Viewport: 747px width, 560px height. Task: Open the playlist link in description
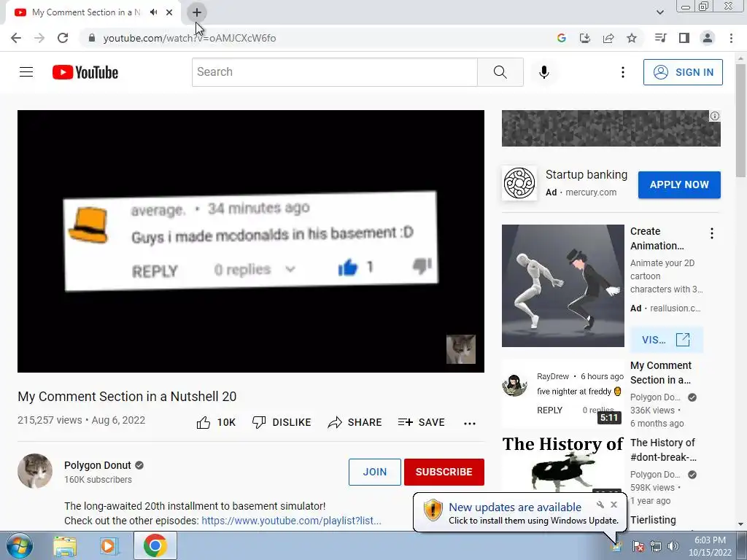(x=291, y=521)
